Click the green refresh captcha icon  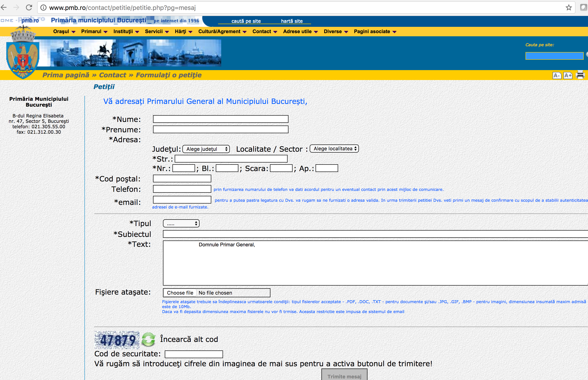click(148, 339)
